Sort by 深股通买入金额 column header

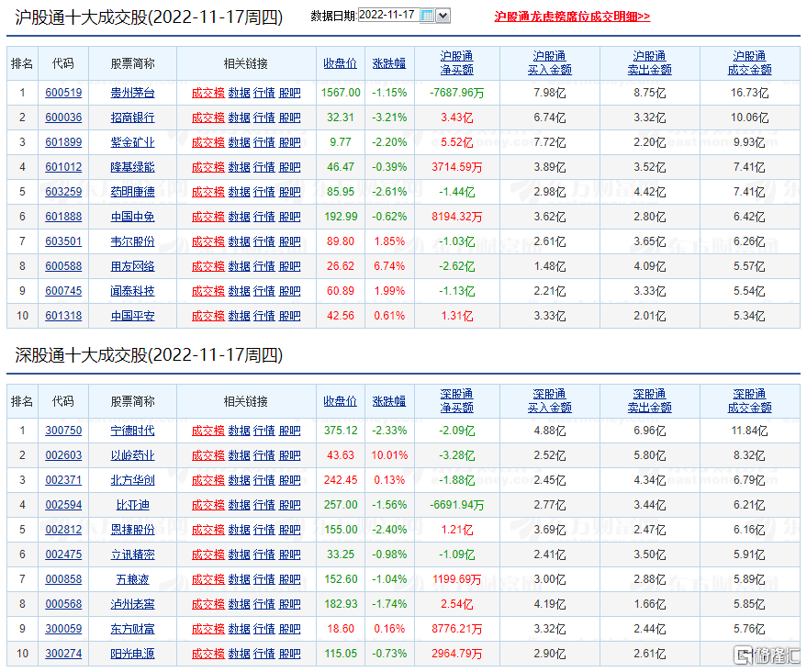tap(550, 401)
